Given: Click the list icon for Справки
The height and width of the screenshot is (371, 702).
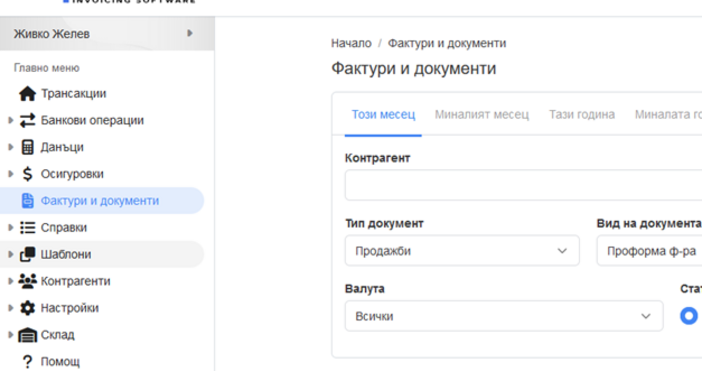Looking at the screenshot, I should [x=27, y=228].
